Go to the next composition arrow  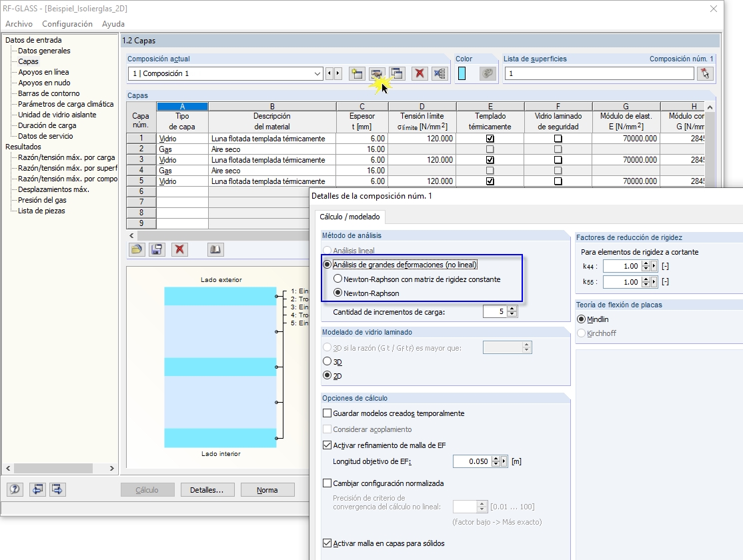pos(338,73)
